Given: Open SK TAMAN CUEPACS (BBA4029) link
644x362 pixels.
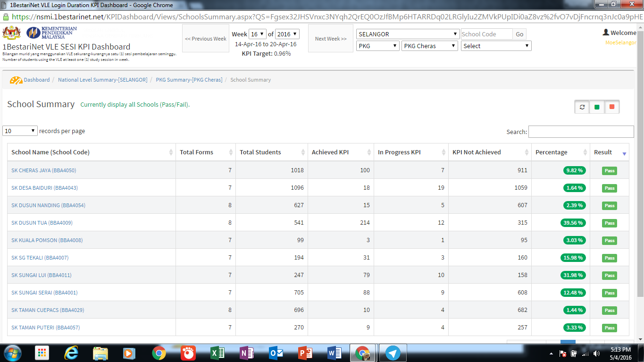Looking at the screenshot, I should click(48, 310).
